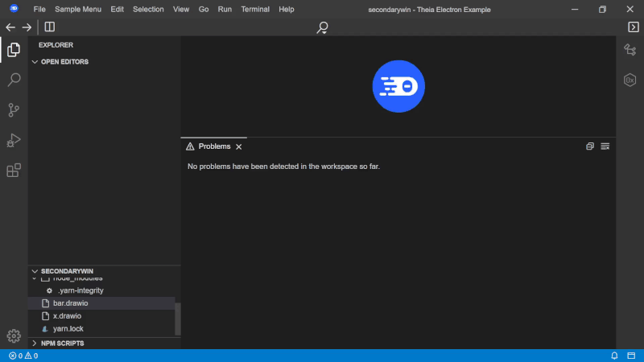Select the x.drawio file

click(101, 316)
